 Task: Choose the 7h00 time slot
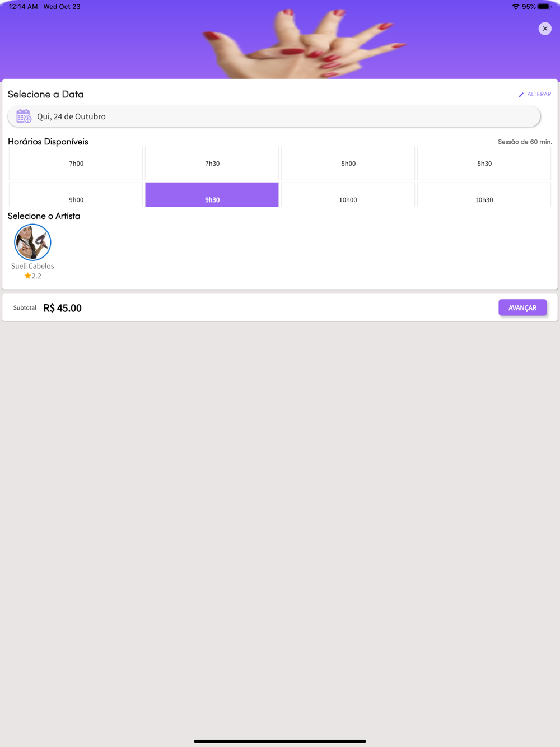76,164
